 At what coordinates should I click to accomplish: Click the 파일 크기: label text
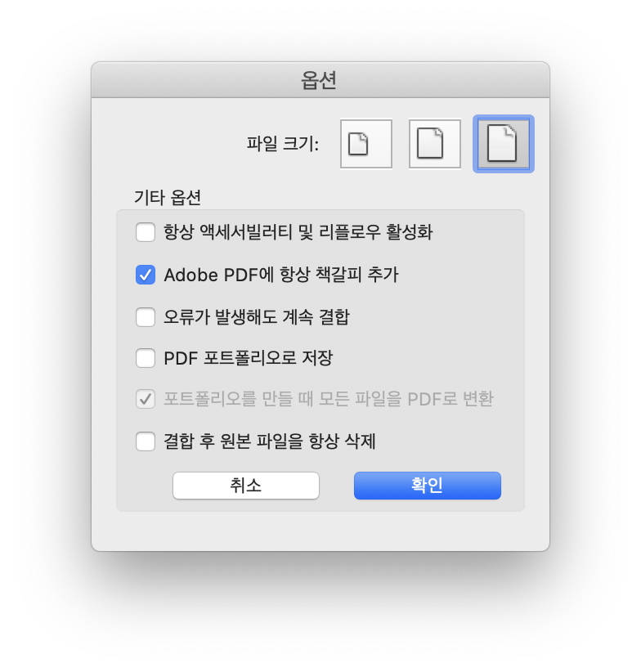282,144
